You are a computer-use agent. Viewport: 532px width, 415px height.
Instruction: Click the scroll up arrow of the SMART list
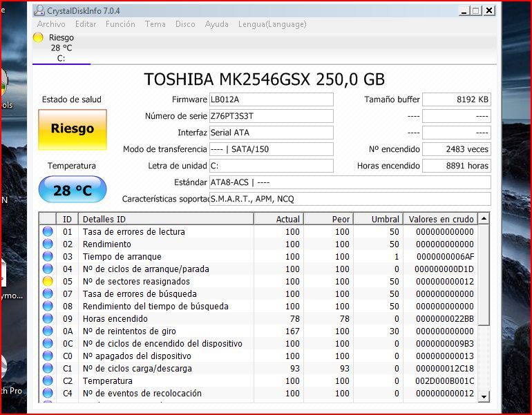484,219
